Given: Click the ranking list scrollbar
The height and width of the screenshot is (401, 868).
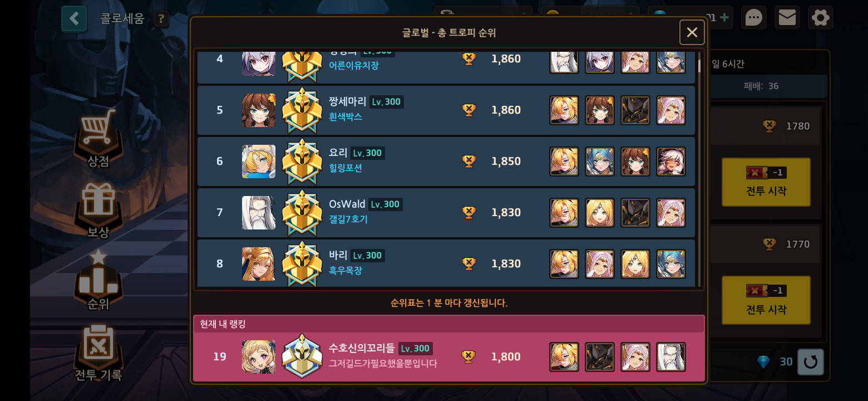Looking at the screenshot, I should [x=699, y=66].
